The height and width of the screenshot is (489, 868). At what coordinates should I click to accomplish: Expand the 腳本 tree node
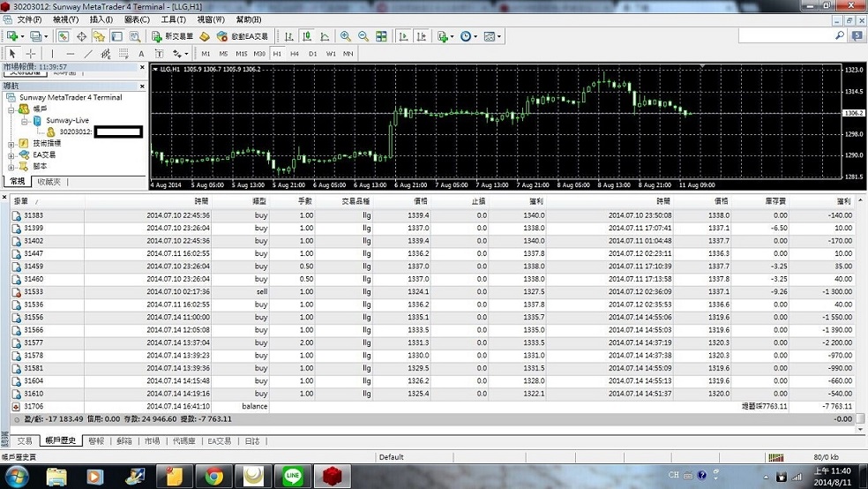11,167
